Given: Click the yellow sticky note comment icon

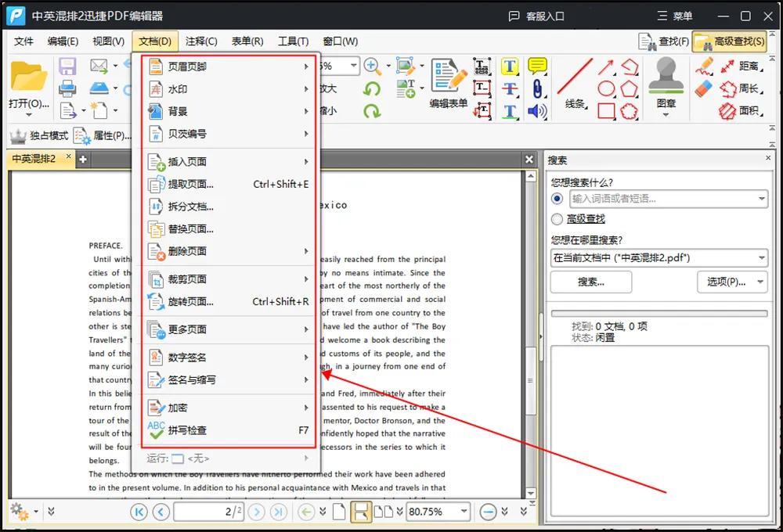Looking at the screenshot, I should [x=537, y=66].
